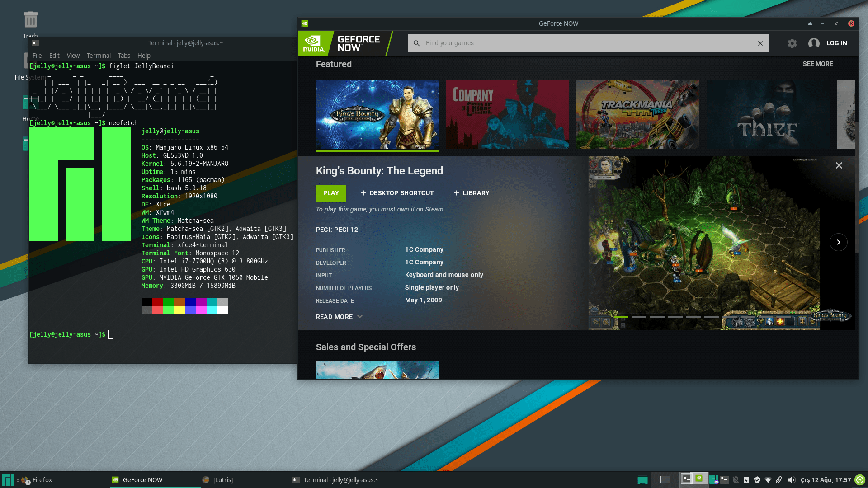Add King's Bounty to LIBRARY
The width and height of the screenshot is (868, 488).
click(x=472, y=193)
